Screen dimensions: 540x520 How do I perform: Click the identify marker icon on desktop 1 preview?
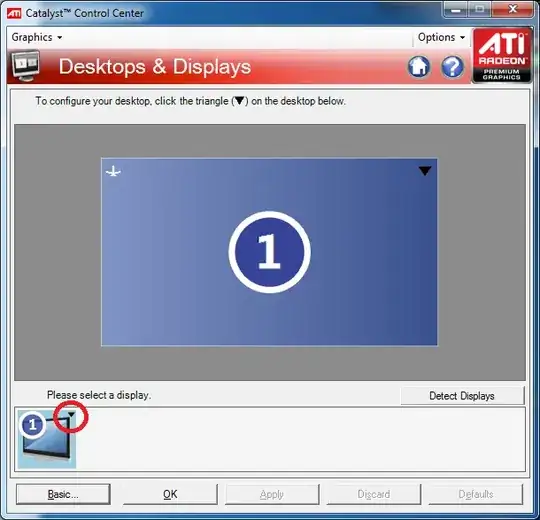point(113,171)
